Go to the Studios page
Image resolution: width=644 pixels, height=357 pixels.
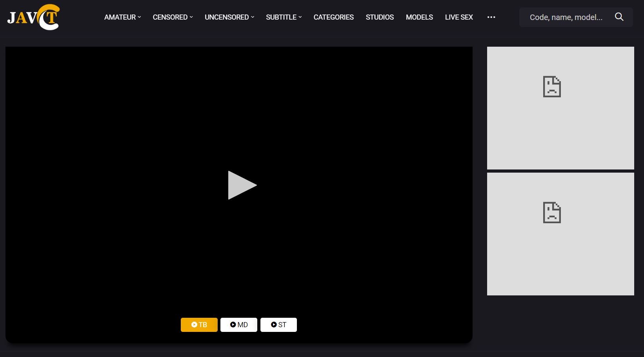[380, 17]
